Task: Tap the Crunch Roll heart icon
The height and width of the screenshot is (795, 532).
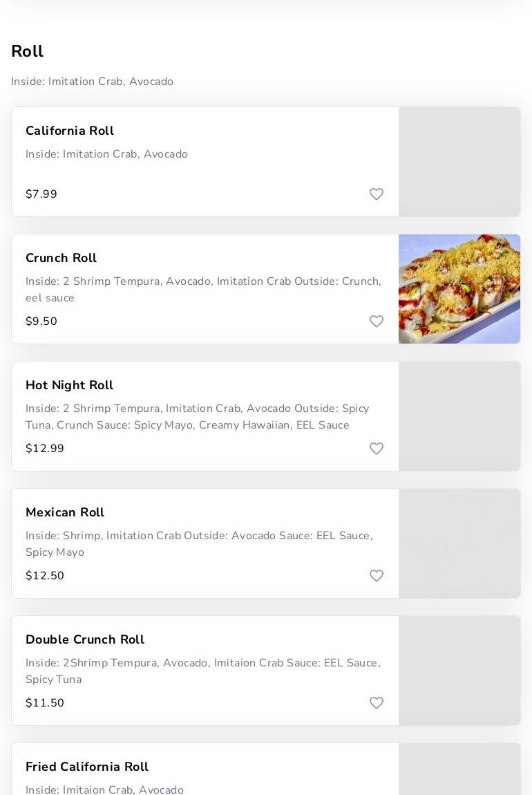Action: click(x=376, y=321)
